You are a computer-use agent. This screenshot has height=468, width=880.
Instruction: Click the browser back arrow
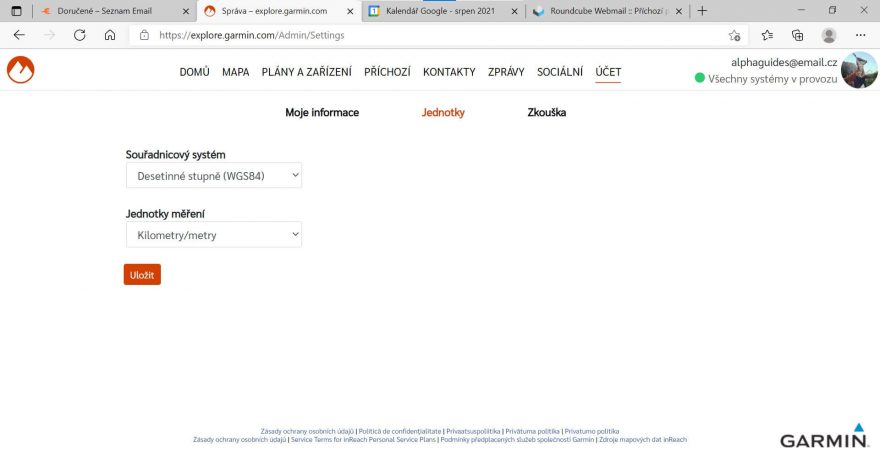(19, 34)
